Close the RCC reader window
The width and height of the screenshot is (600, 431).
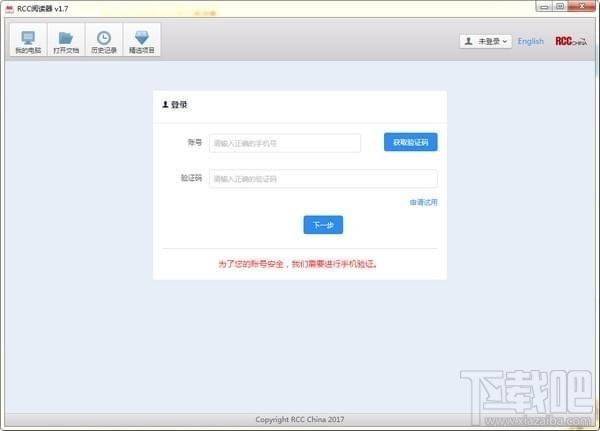(582, 7)
